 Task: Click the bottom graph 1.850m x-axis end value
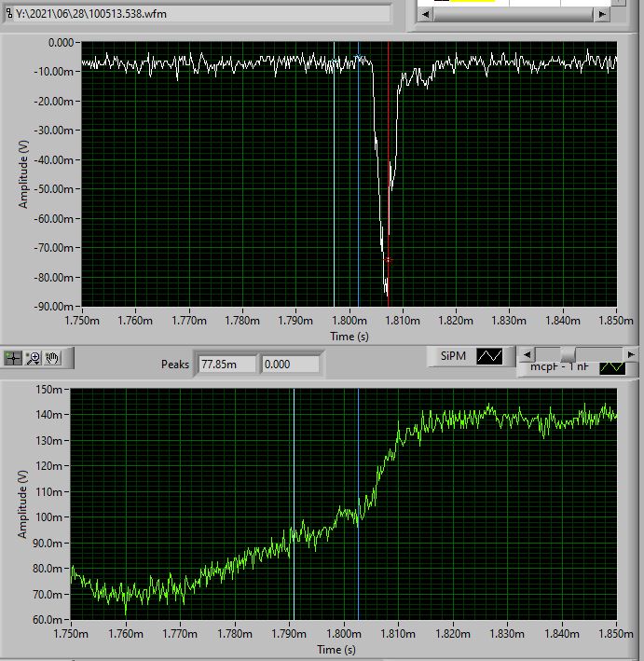(x=616, y=634)
